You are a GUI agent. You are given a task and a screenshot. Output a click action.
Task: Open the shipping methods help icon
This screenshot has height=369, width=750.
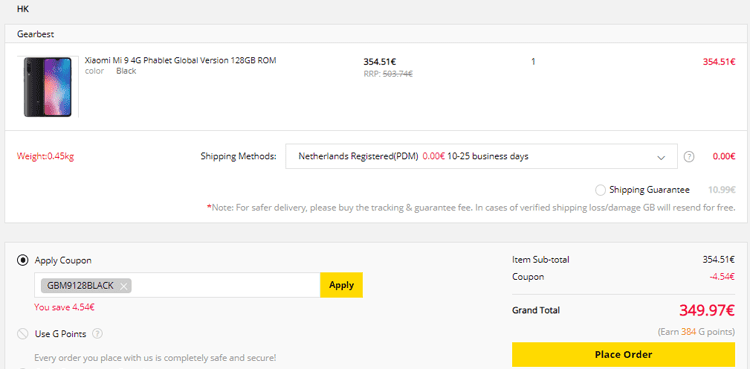(689, 157)
